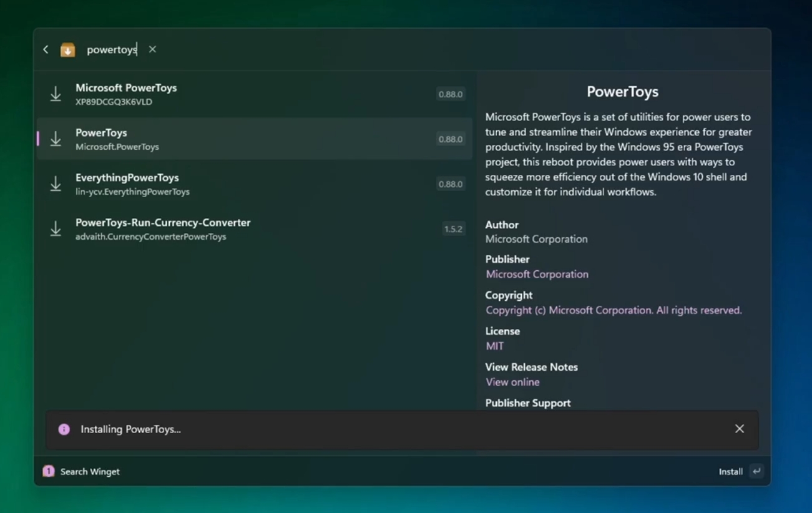
Task: Click version 1.5.2 badge
Action: click(453, 229)
